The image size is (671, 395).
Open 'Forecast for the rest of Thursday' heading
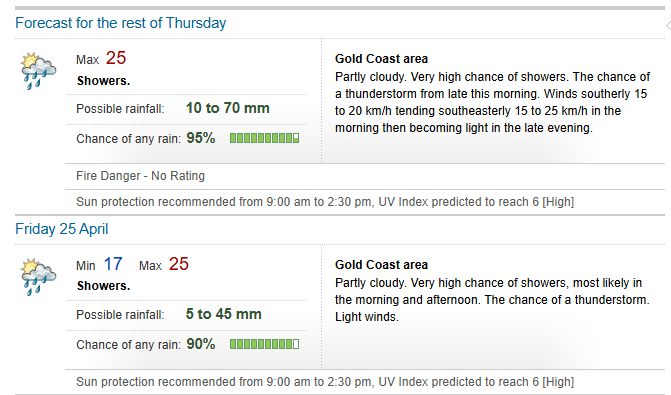pyautogui.click(x=121, y=23)
